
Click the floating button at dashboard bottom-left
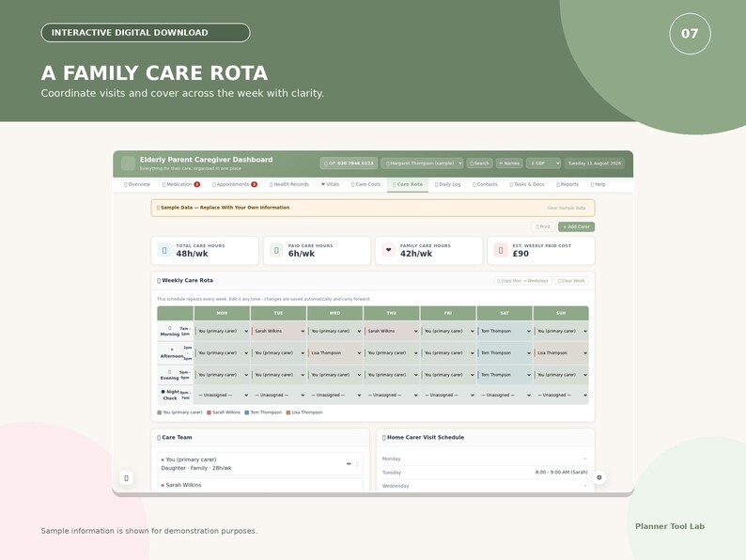click(x=126, y=478)
